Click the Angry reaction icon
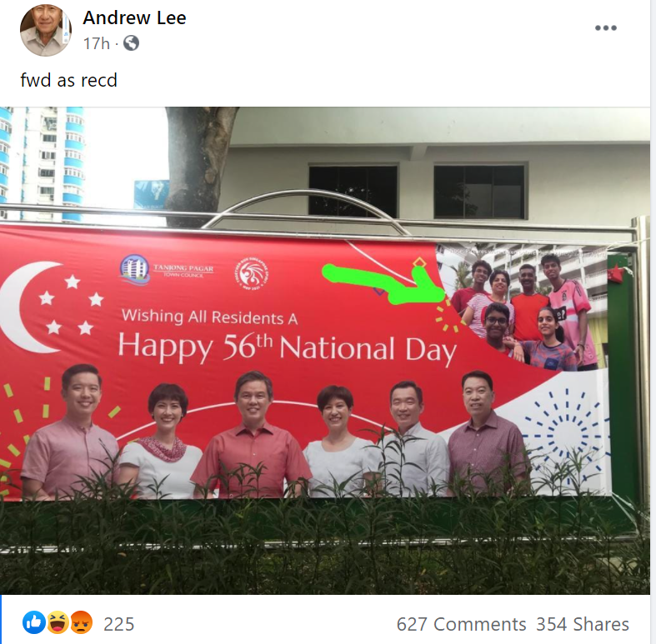656x644 pixels. [81, 623]
